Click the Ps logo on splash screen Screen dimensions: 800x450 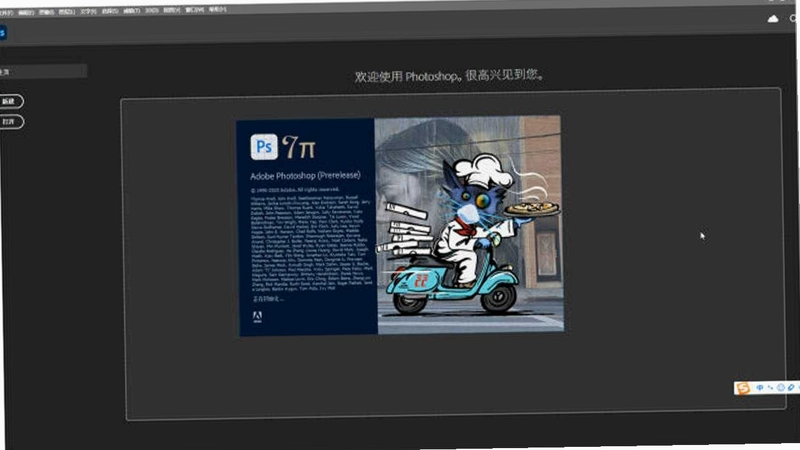click(264, 147)
